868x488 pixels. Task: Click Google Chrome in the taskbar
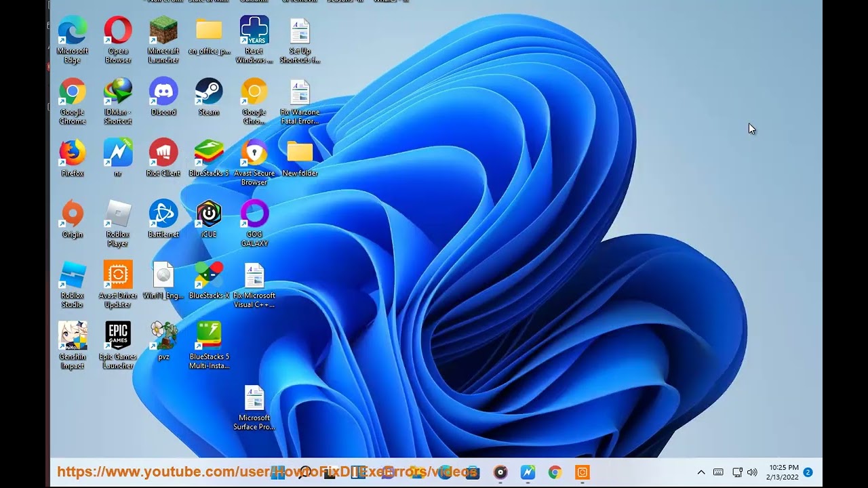(x=555, y=472)
